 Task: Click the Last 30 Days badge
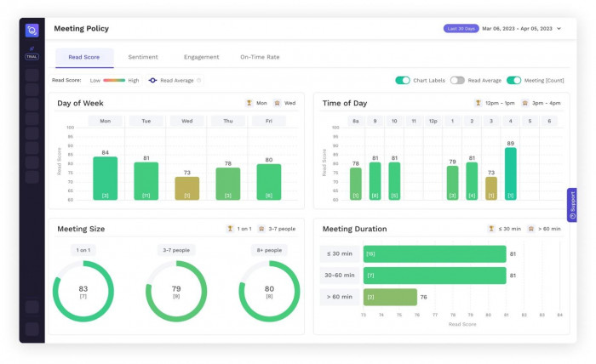[461, 28]
